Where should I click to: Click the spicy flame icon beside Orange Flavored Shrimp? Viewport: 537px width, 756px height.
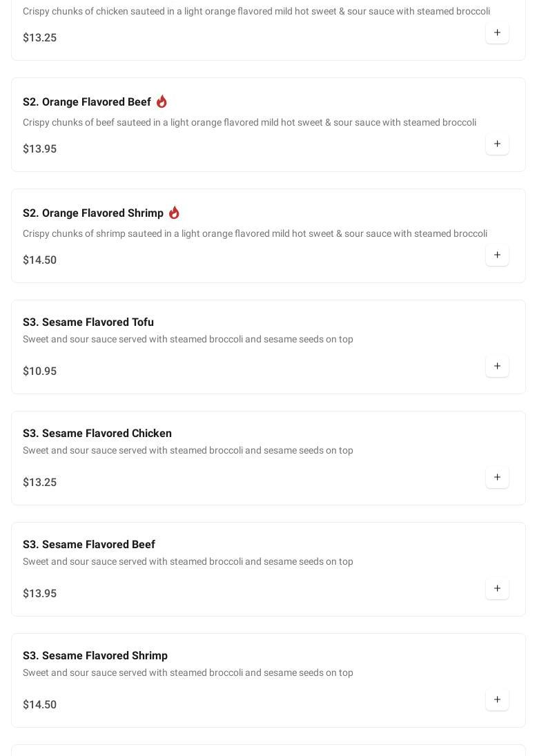click(174, 213)
